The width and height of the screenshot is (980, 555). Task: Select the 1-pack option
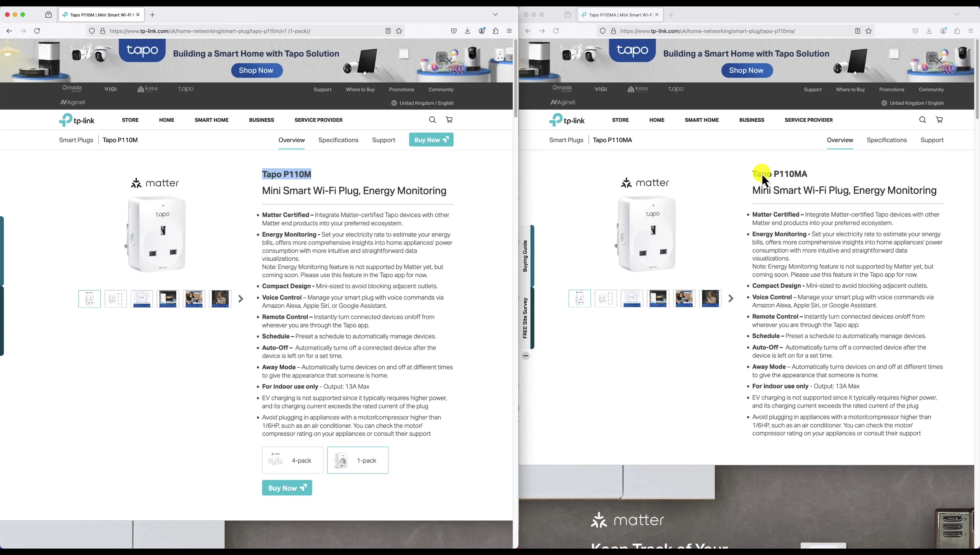(x=358, y=460)
